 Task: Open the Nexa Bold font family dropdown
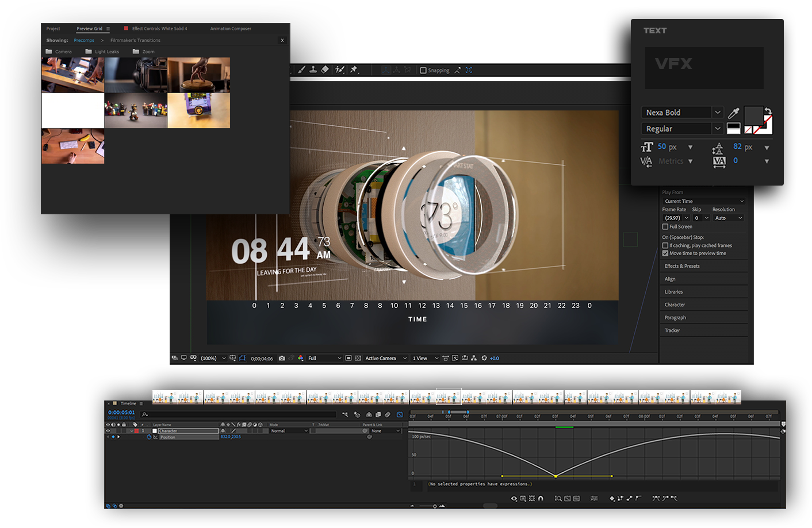(682, 113)
